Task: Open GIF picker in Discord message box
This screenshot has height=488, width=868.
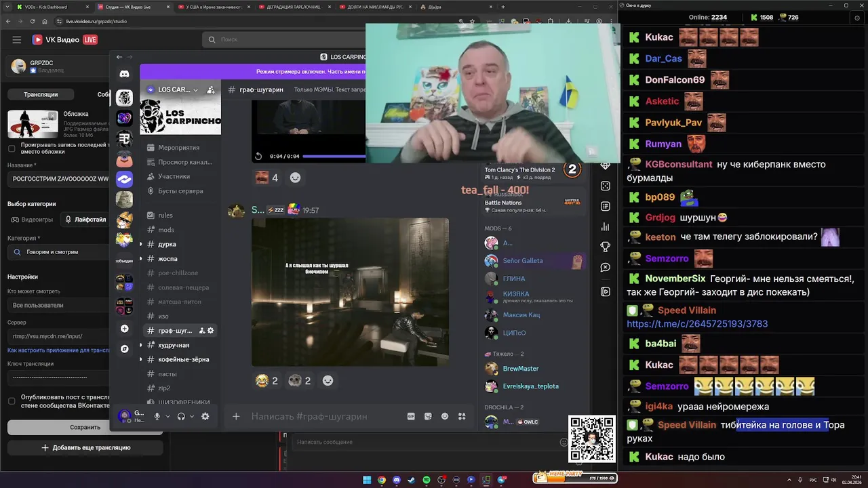Action: 411,416
